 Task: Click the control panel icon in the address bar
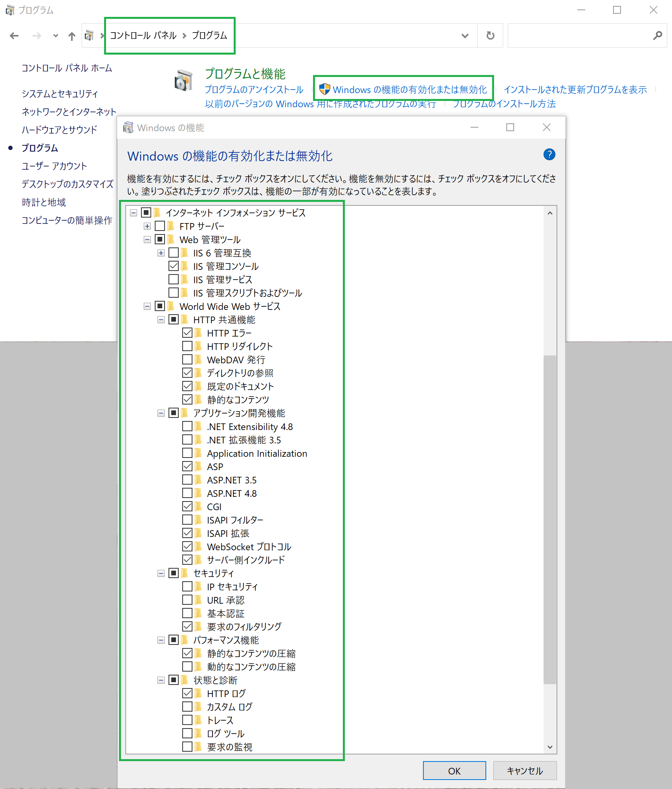point(88,35)
